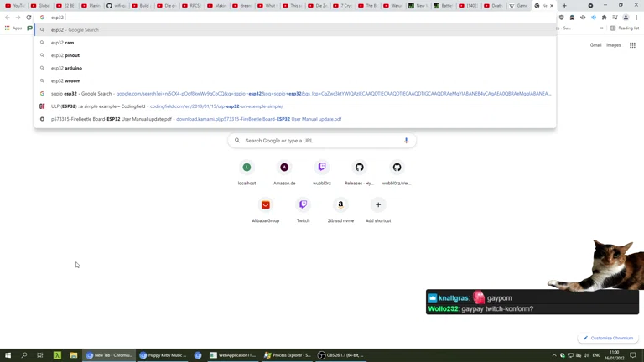Click the Add shortcut plus icon
This screenshot has height=362, width=644.
click(x=378, y=205)
